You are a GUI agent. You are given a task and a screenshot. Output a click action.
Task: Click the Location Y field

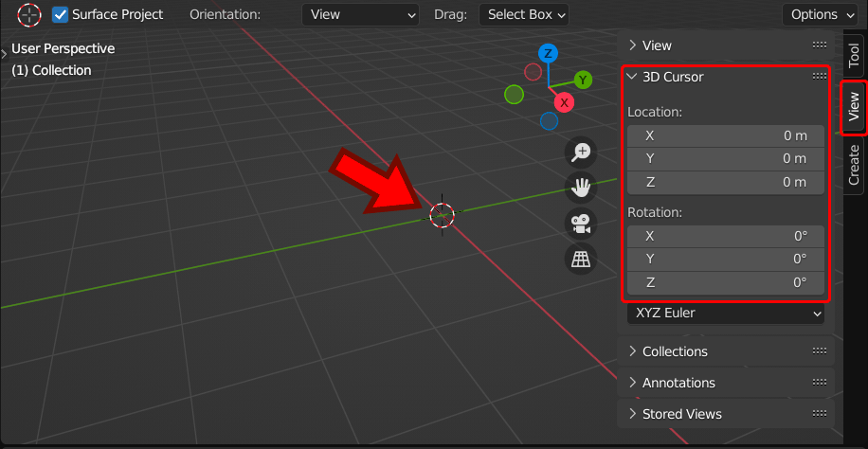click(725, 159)
